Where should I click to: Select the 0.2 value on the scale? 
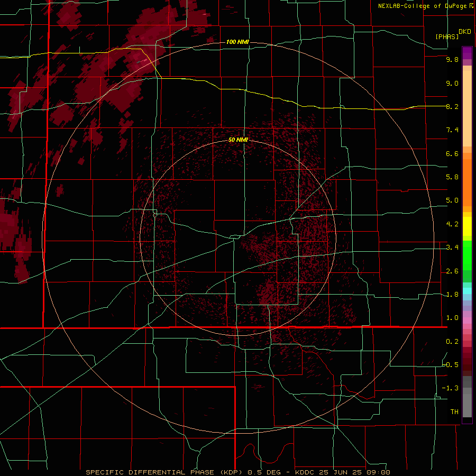[x=452, y=342]
